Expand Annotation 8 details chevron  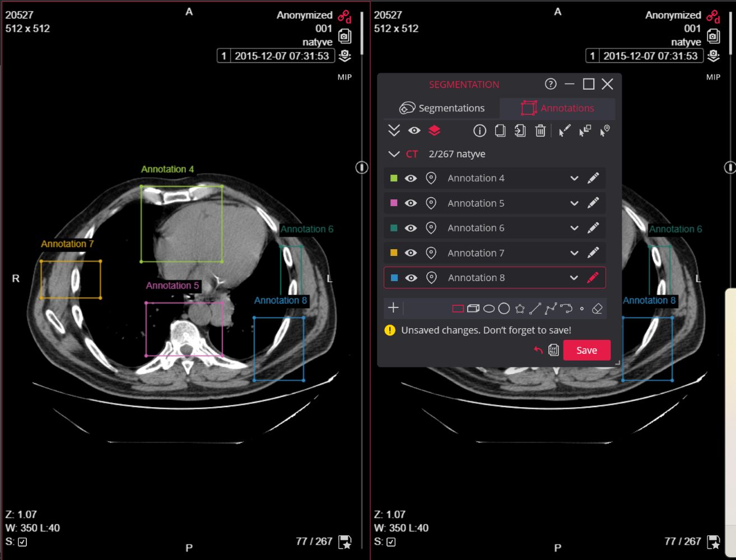[x=574, y=278]
